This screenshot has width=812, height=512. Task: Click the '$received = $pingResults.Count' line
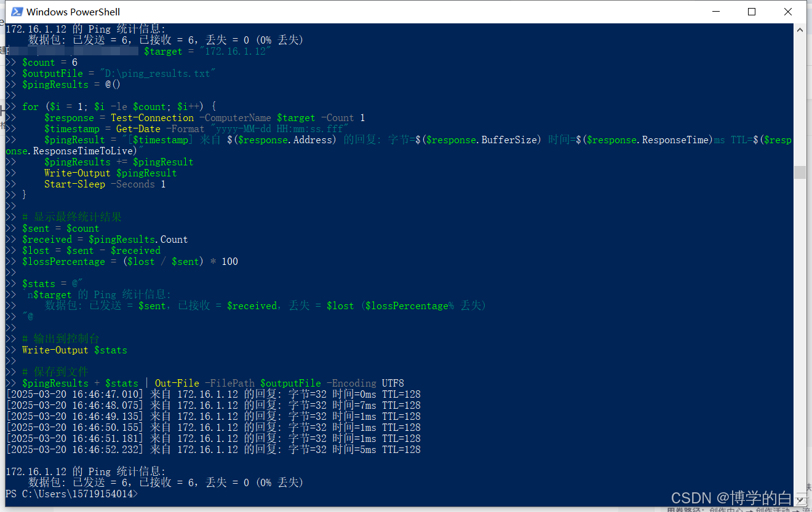105,240
